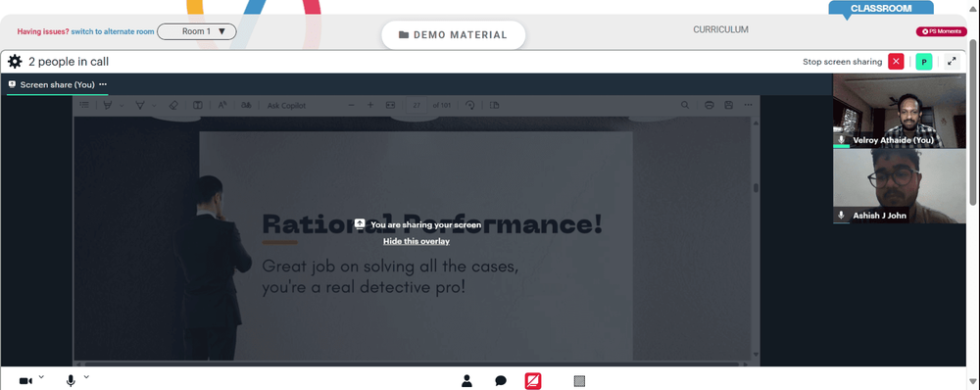Click 2 people in call text

click(x=69, y=62)
